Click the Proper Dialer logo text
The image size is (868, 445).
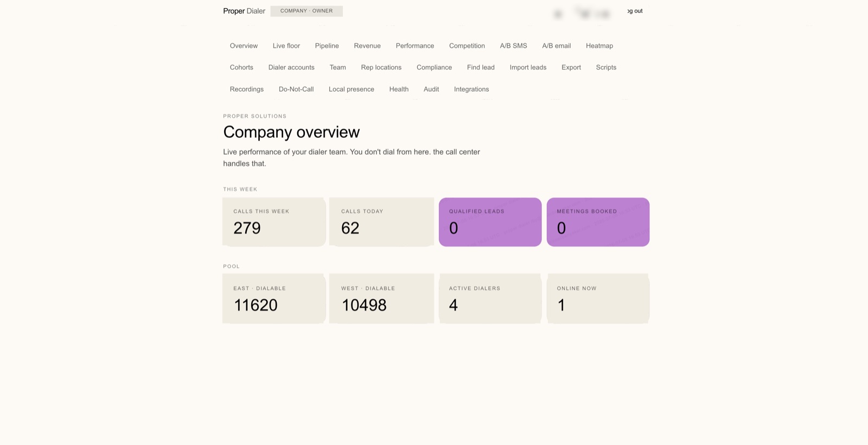coord(244,11)
